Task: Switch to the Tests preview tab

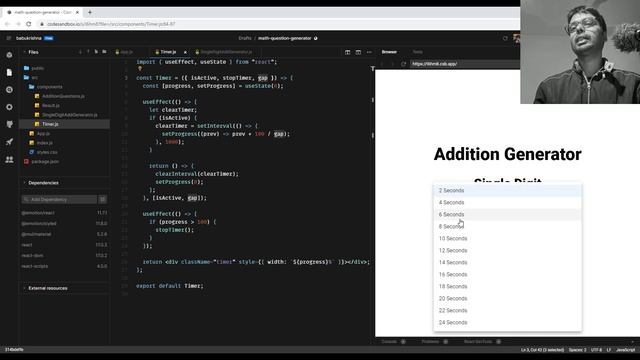Action: pos(417,52)
